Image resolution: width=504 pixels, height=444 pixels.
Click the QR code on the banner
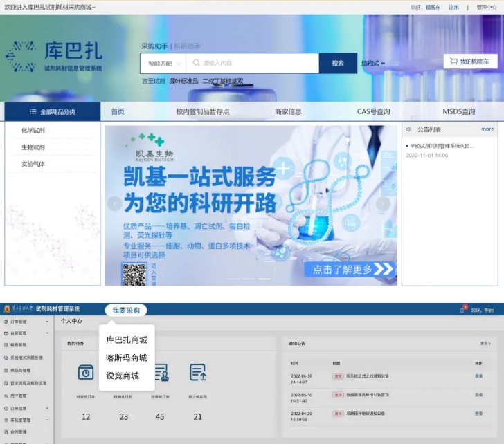coord(134,275)
